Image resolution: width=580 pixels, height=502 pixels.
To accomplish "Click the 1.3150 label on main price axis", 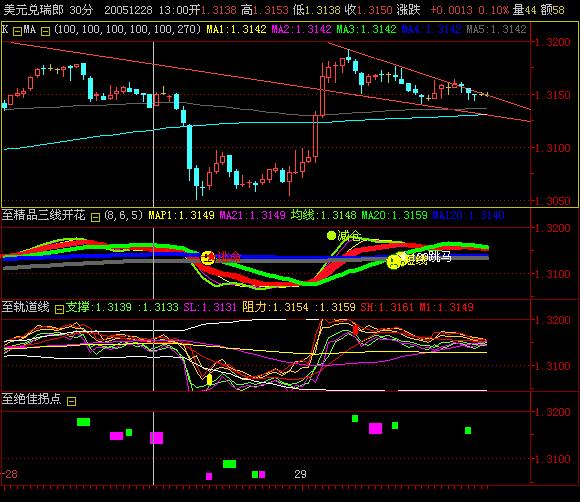I will coord(553,95).
